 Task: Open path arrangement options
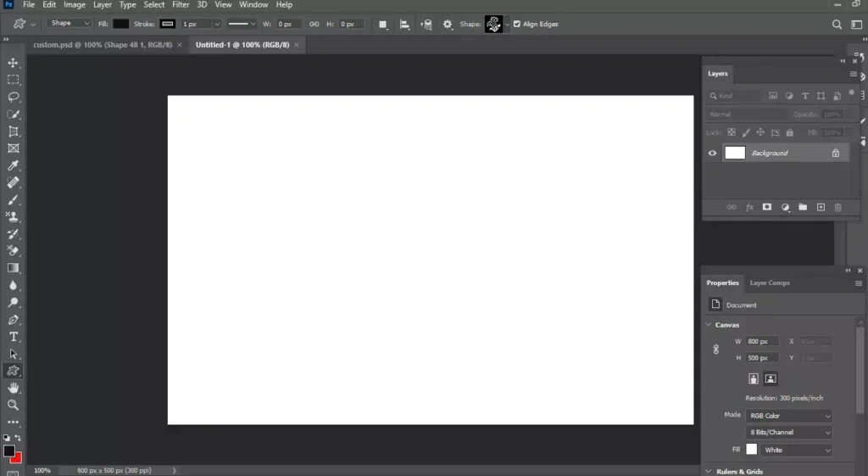[x=426, y=25]
